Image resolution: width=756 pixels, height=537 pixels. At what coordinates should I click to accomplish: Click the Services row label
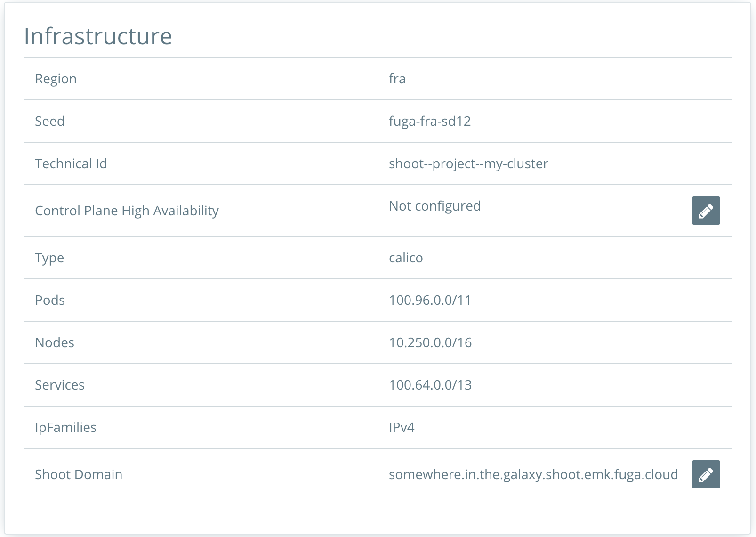(x=60, y=385)
